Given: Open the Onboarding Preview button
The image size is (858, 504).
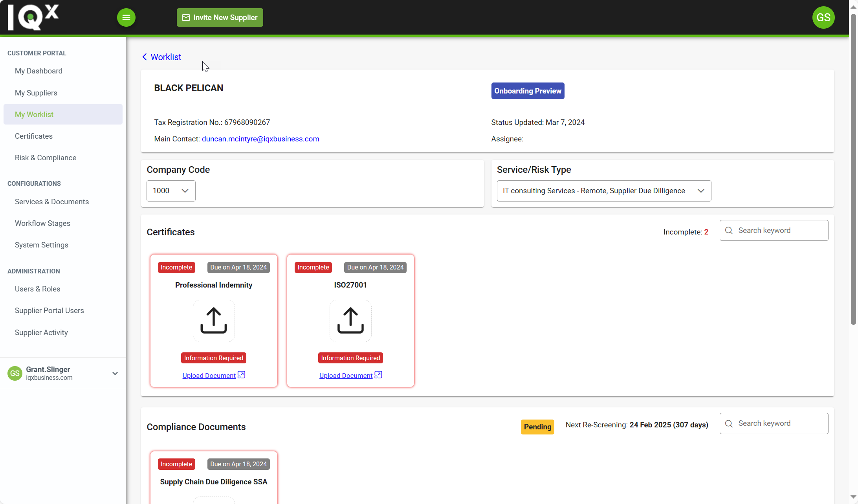Looking at the screenshot, I should pyautogui.click(x=528, y=91).
